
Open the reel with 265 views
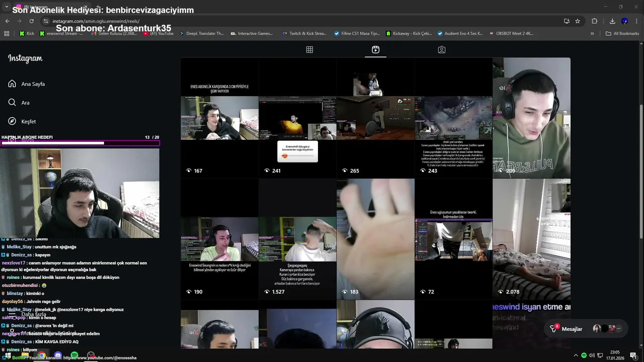[x=375, y=118]
